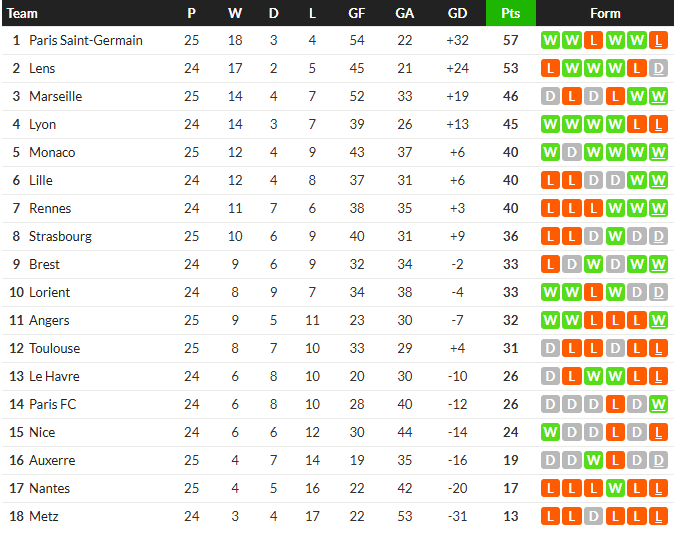Click Nice's only win form badge
The height and width of the screenshot is (536, 674).
[550, 432]
